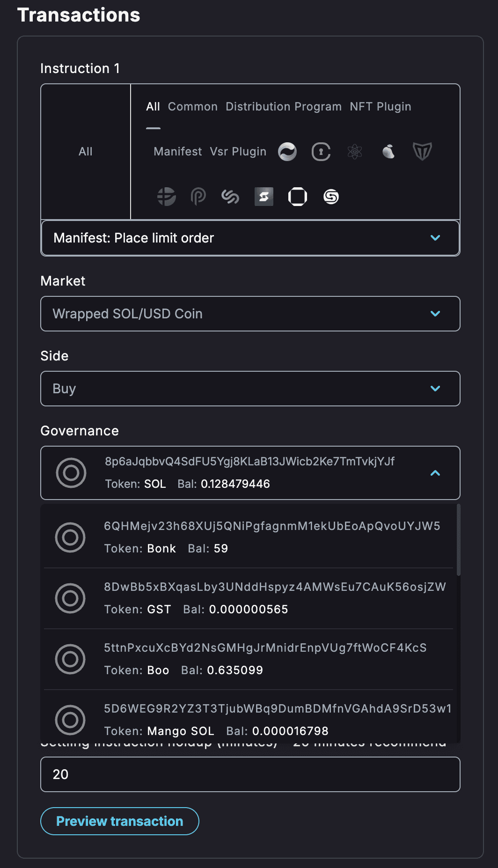Click the wave-circle program icon
The image size is (498, 868).
point(287,152)
